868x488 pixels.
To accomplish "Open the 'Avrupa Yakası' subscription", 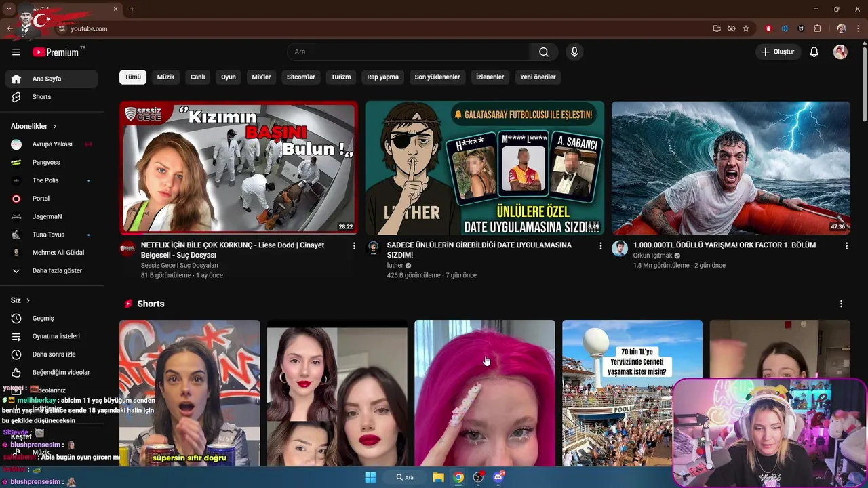I will coord(52,144).
